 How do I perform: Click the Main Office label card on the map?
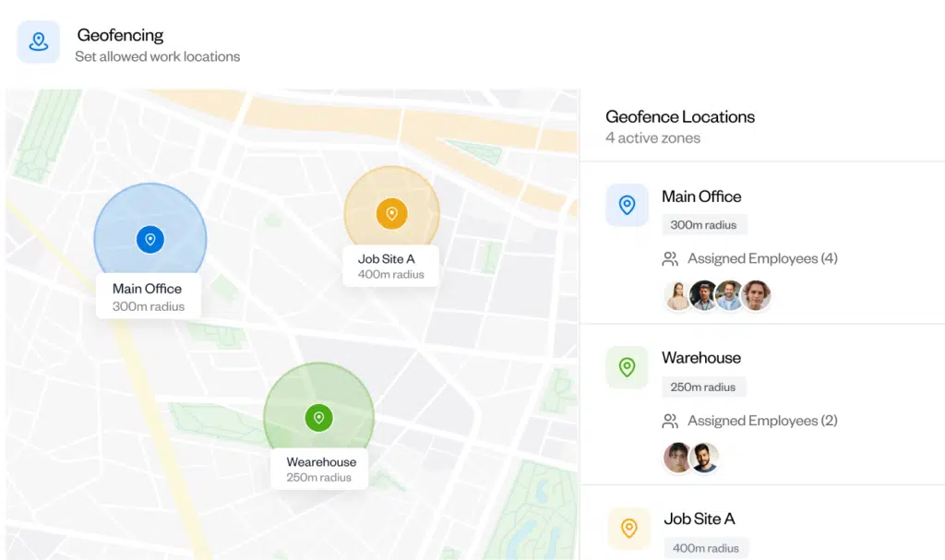pos(148,297)
